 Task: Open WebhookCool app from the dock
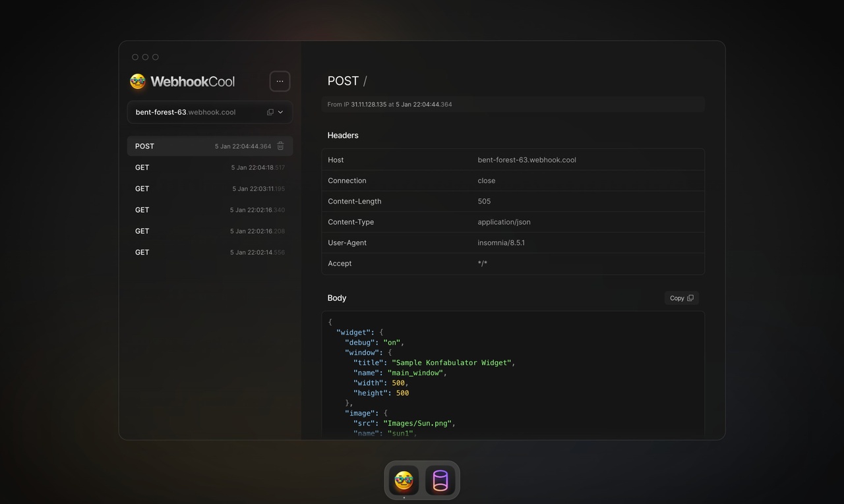[403, 480]
